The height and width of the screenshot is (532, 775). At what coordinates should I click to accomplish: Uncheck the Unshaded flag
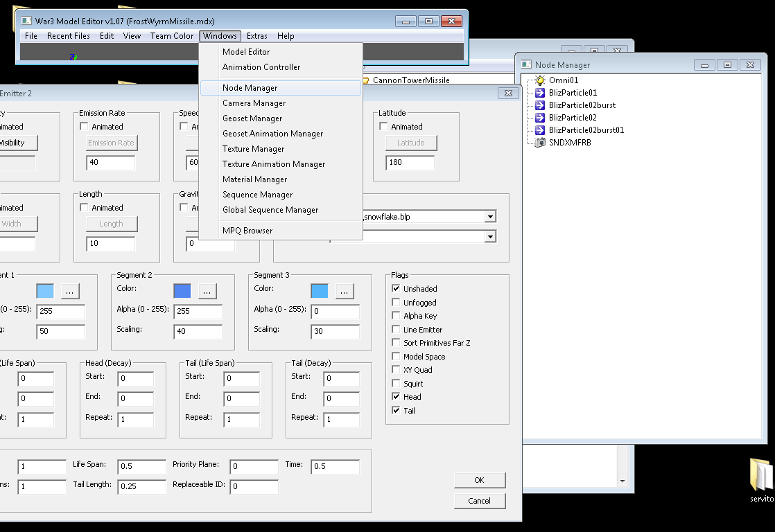click(x=396, y=288)
